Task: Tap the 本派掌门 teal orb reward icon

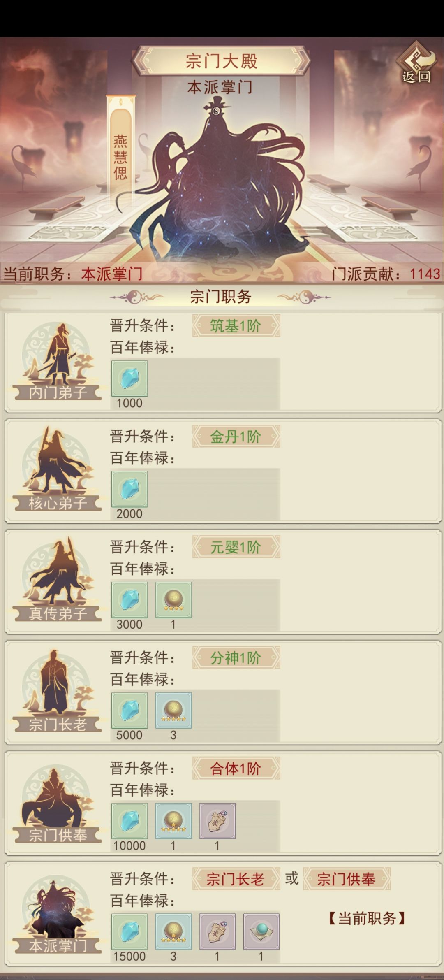Action: coord(261,932)
